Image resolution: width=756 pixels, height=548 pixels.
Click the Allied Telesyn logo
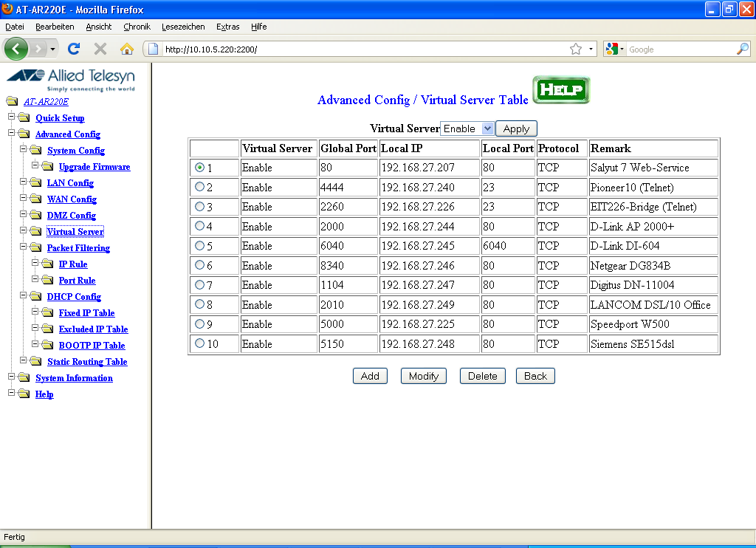[71, 79]
